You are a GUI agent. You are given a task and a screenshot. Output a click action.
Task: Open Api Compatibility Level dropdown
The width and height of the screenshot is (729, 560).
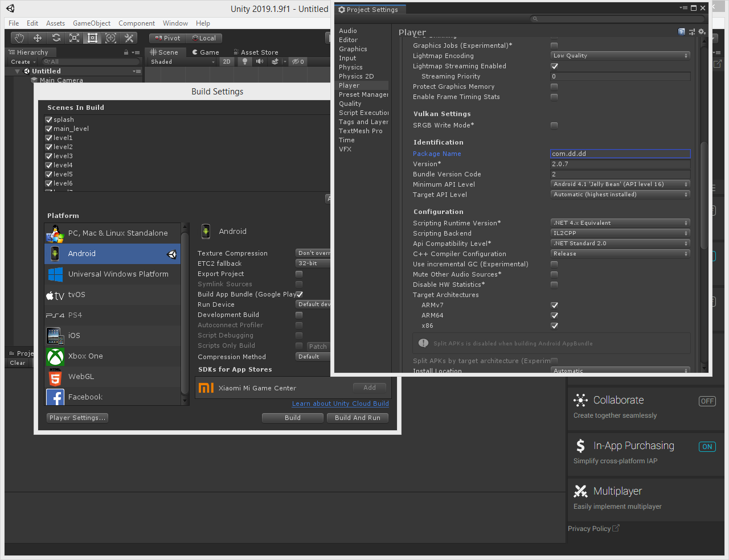pyautogui.click(x=620, y=244)
